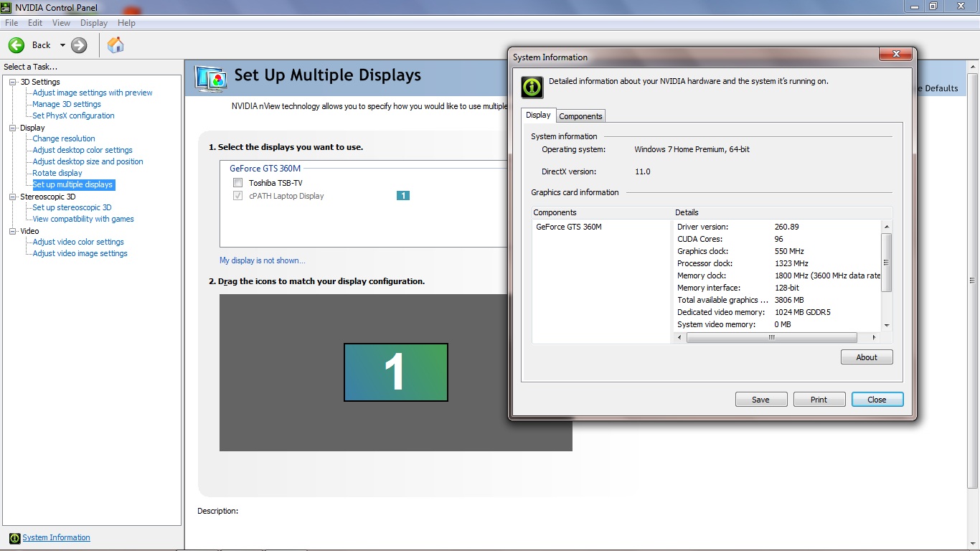The height and width of the screenshot is (551, 980).
Task: Select Set up multiple displays
Action: point(72,184)
